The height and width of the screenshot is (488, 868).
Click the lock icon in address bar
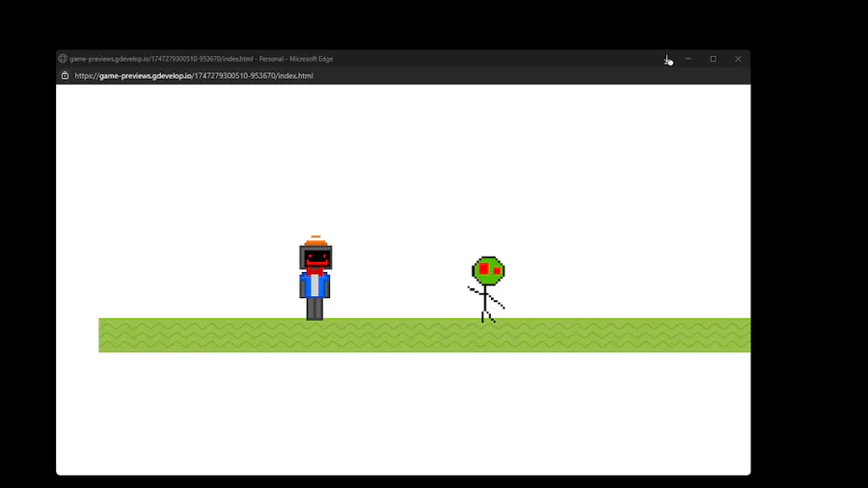point(65,76)
